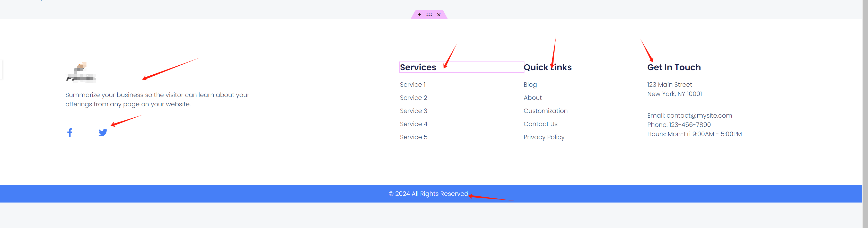The width and height of the screenshot is (868, 228).
Task: Select the Get In Touch heading
Action: tap(673, 67)
